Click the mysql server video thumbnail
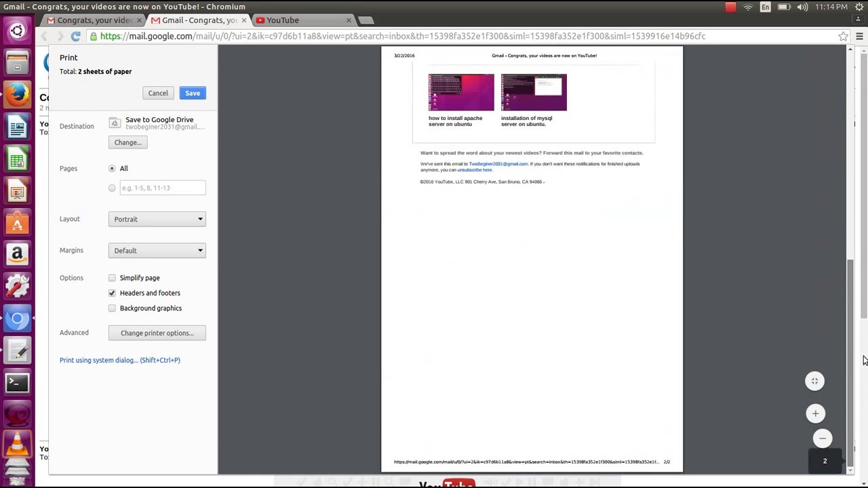Viewport: 868px width, 488px height. point(534,92)
